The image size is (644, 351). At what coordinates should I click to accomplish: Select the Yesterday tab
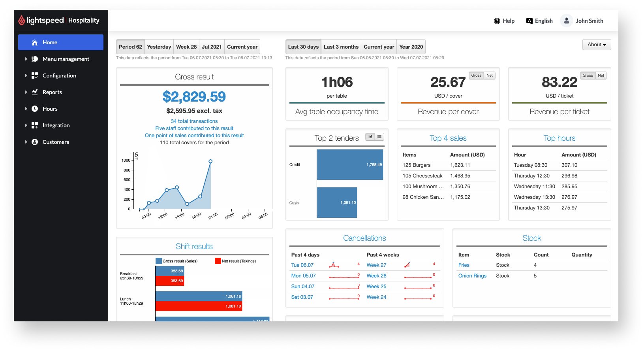click(x=159, y=47)
